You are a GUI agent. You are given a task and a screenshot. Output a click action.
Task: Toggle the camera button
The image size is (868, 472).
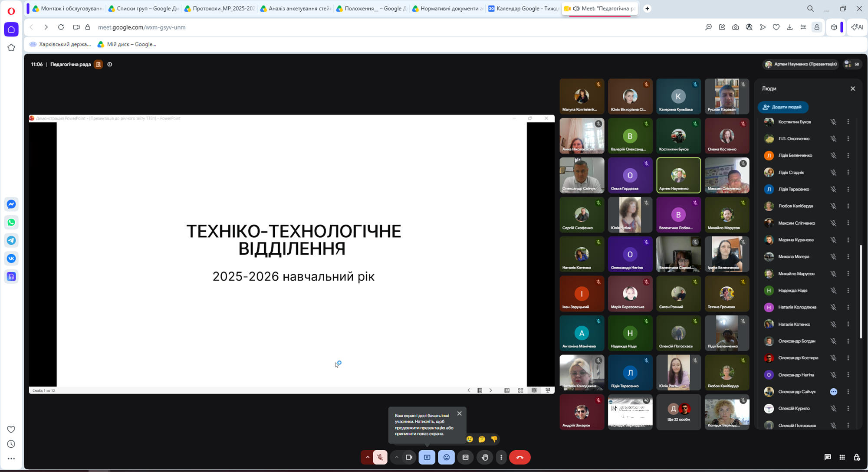coord(409,457)
